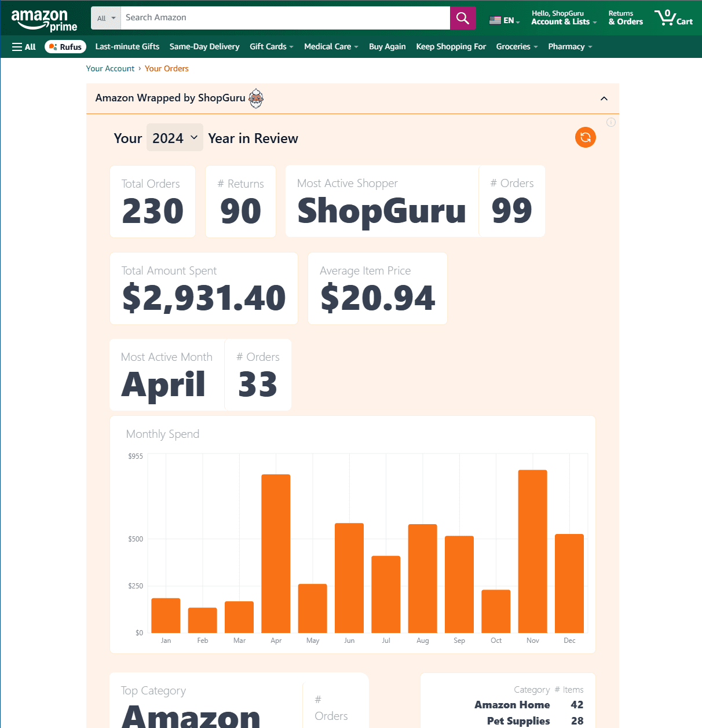
Task: Click the April bar in Monthly Spend
Action: [x=276, y=554]
